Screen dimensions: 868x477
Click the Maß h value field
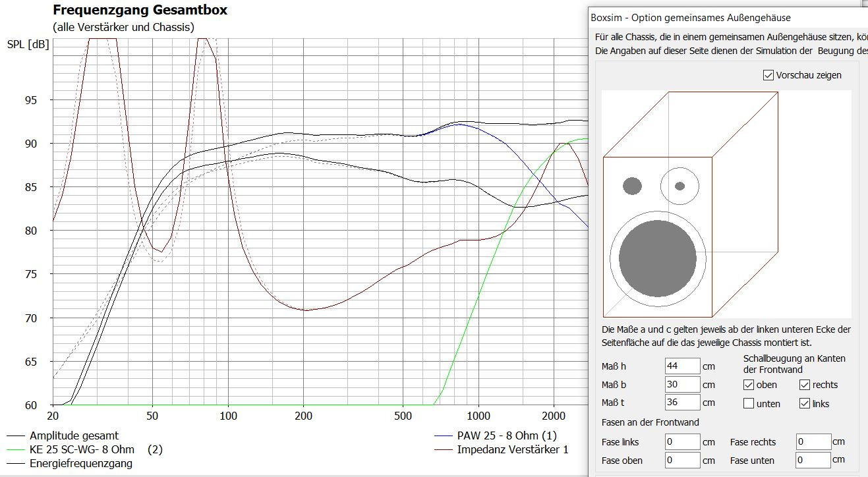click(681, 366)
